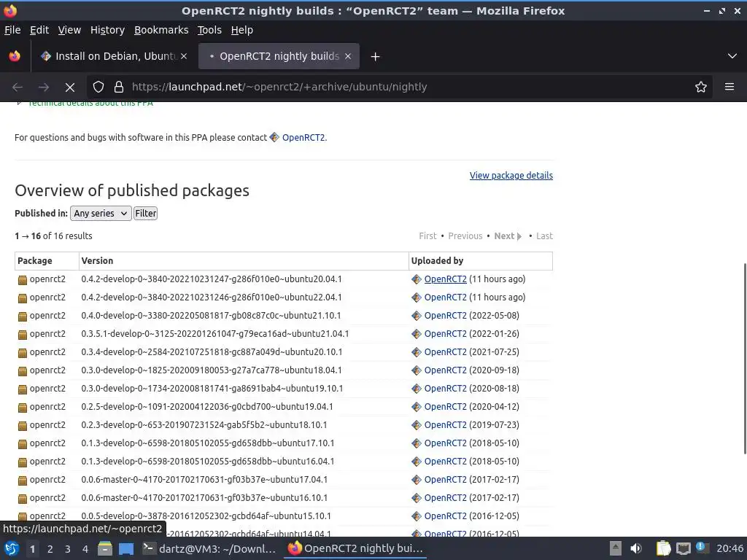Image resolution: width=747 pixels, height=560 pixels.
Task: Click the back navigation arrow
Action: pos(18,87)
